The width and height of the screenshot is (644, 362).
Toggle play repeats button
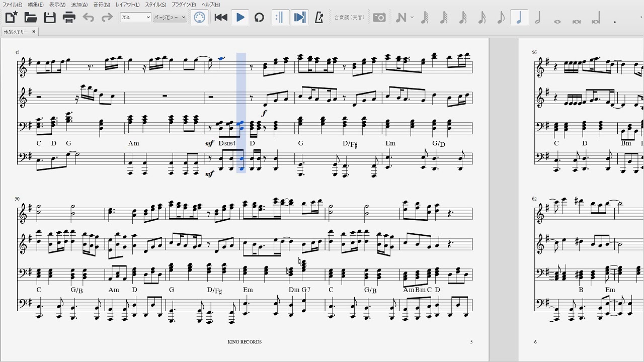[280, 18]
